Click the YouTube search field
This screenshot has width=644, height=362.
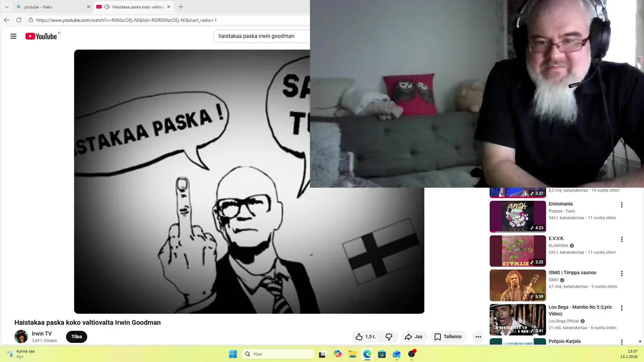(x=262, y=36)
